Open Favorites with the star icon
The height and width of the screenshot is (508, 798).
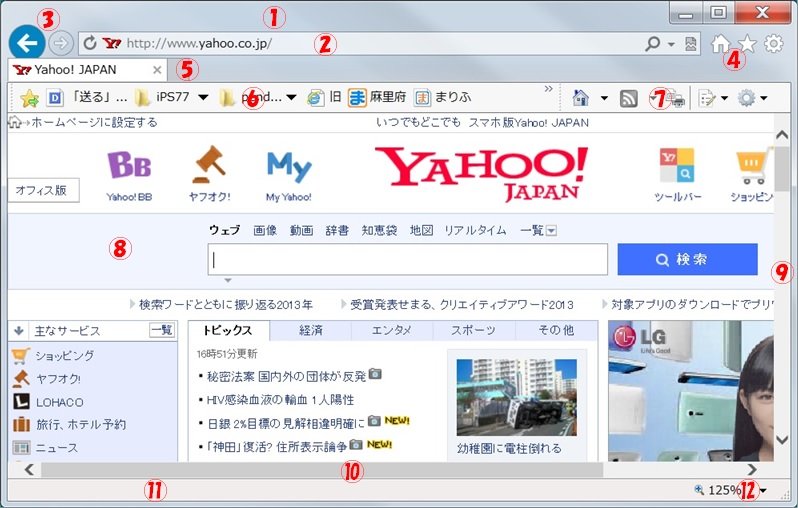pyautogui.click(x=747, y=44)
